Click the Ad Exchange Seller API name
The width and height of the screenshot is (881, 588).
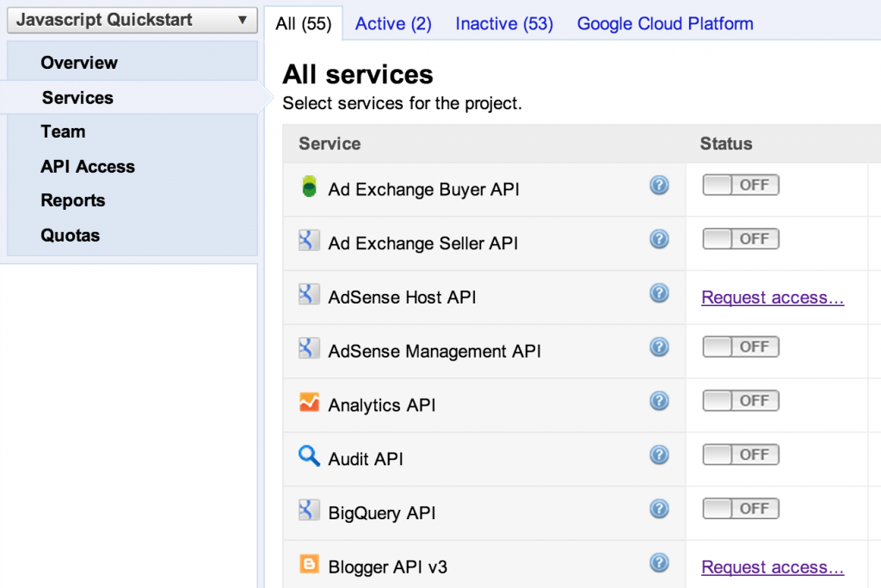[x=423, y=243]
